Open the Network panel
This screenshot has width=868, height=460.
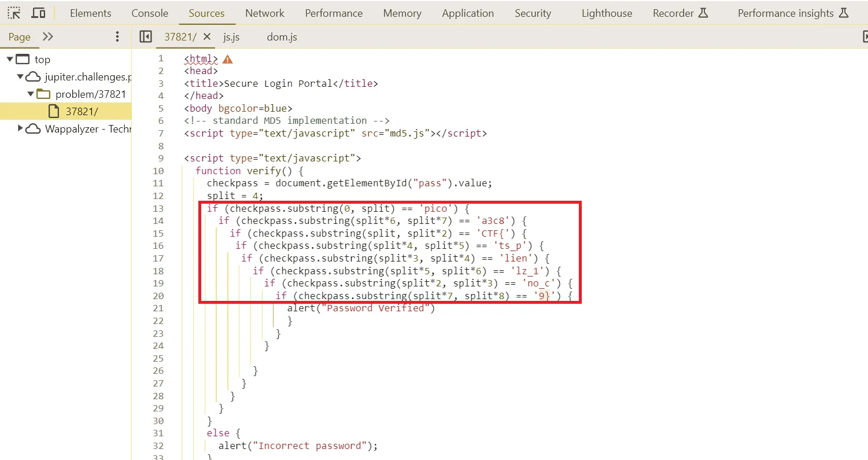[x=265, y=13]
